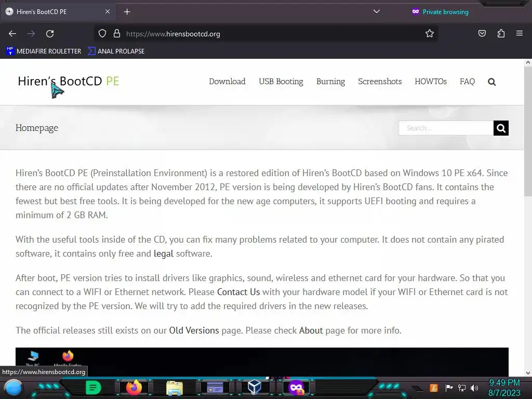This screenshot has height=399, width=532.
Task: Open the MEDIAFIRE ROULETTER bookmark
Action: point(44,51)
